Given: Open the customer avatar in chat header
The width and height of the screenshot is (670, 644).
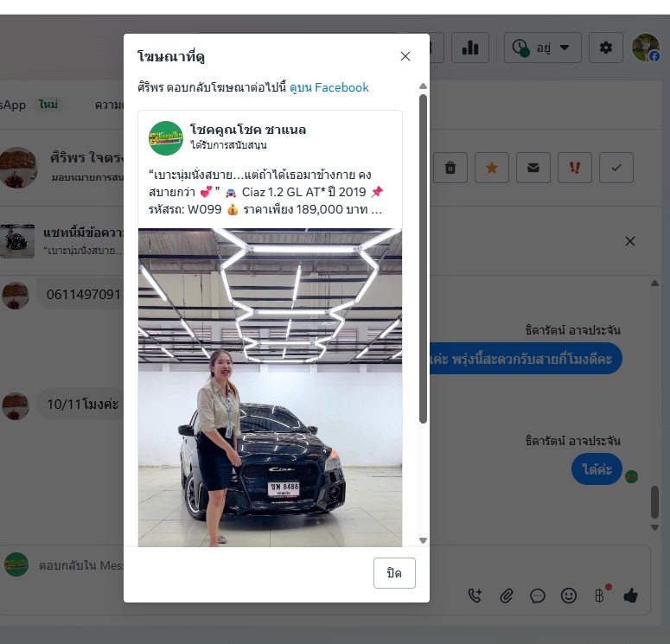Looking at the screenshot, I should [18, 168].
